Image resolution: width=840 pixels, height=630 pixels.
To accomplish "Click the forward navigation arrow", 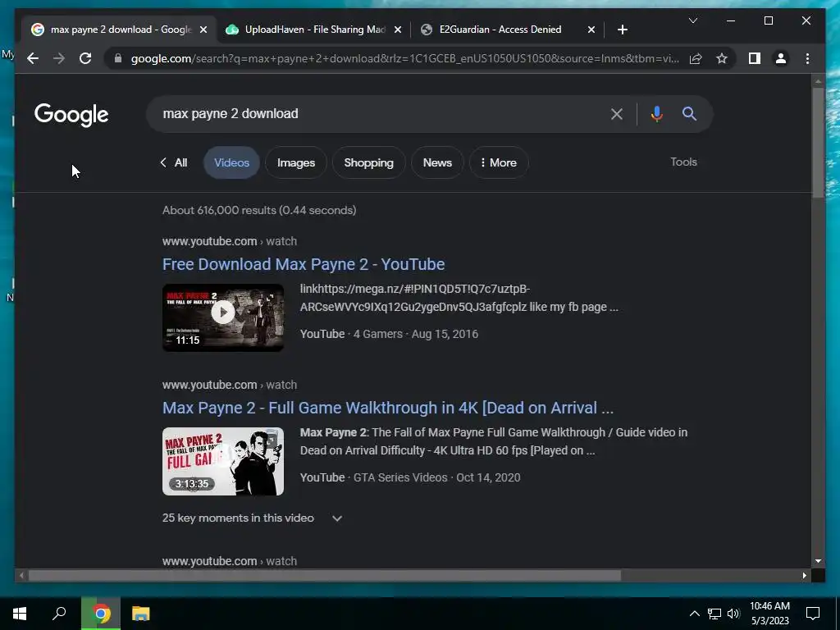I will [x=59, y=58].
